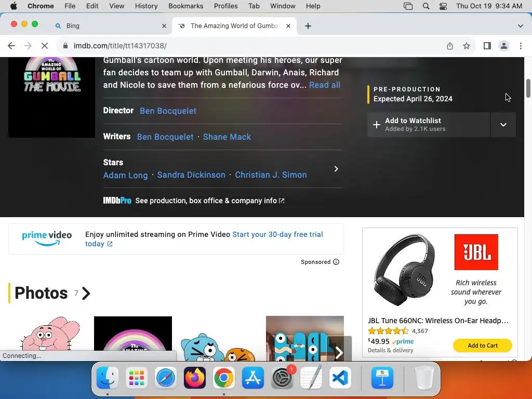The image size is (532, 399).
Task: Open the Chrome profile avatar
Action: (x=504, y=46)
